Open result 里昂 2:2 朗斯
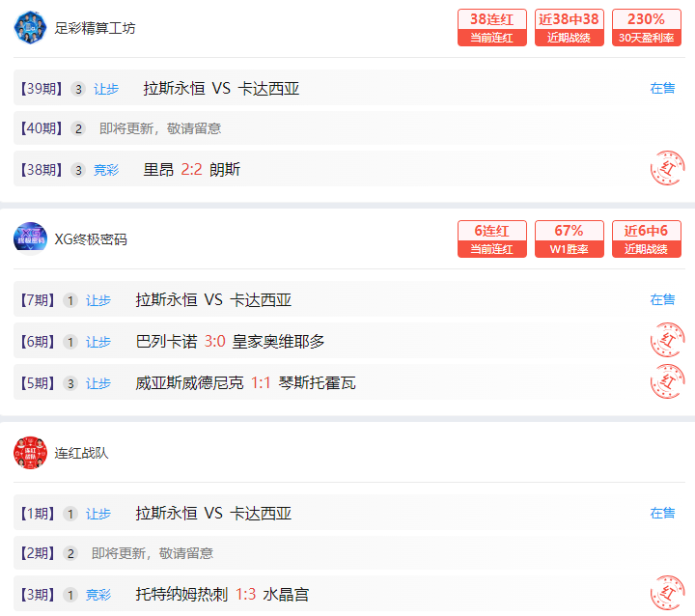The height and width of the screenshot is (616, 695). pyautogui.click(x=192, y=169)
